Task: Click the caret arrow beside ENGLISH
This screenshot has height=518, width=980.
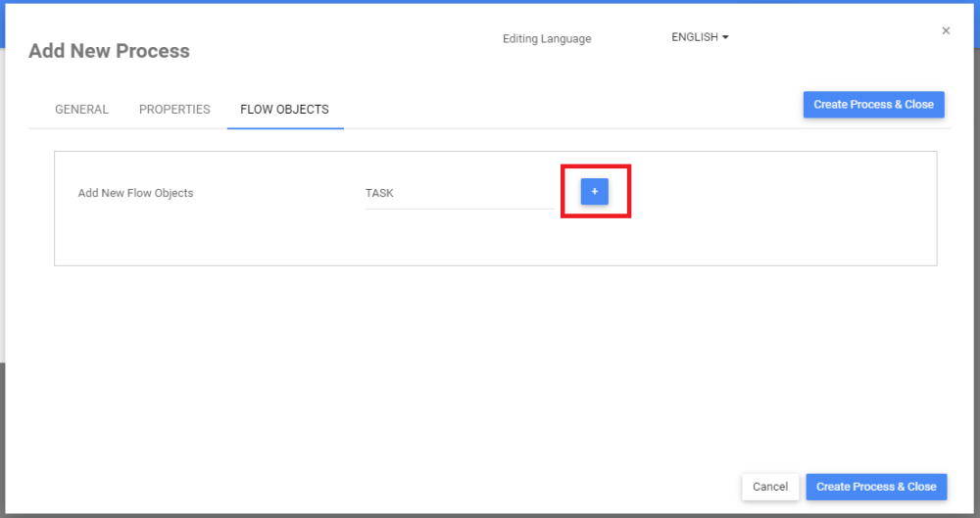Action: (x=725, y=37)
